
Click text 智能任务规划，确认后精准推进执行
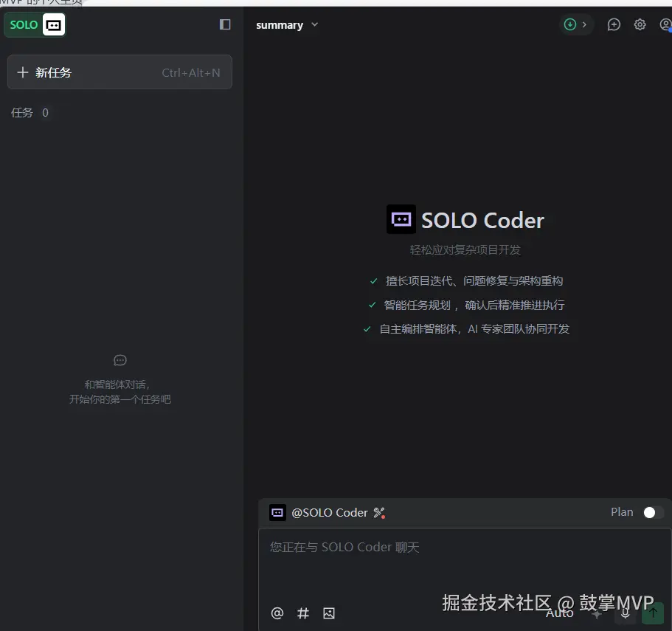pyautogui.click(x=474, y=306)
